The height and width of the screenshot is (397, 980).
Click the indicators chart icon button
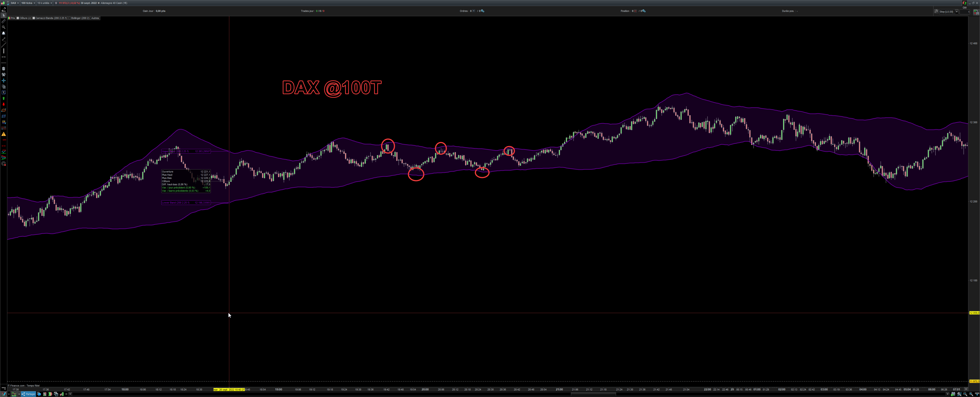14,394
